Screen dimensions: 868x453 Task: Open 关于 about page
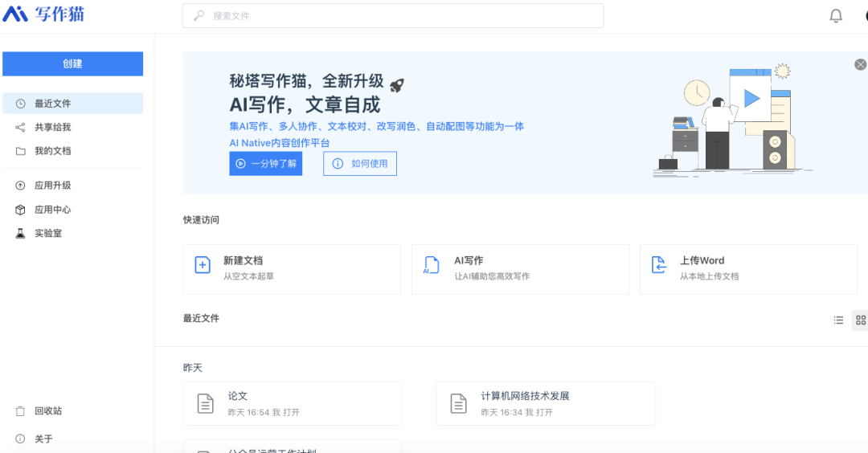pyautogui.click(x=72, y=439)
